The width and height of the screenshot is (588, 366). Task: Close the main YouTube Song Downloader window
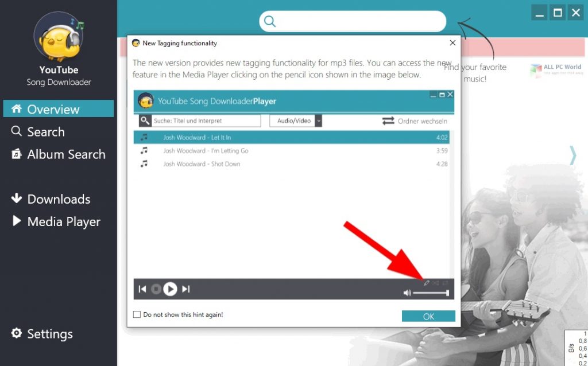click(576, 13)
